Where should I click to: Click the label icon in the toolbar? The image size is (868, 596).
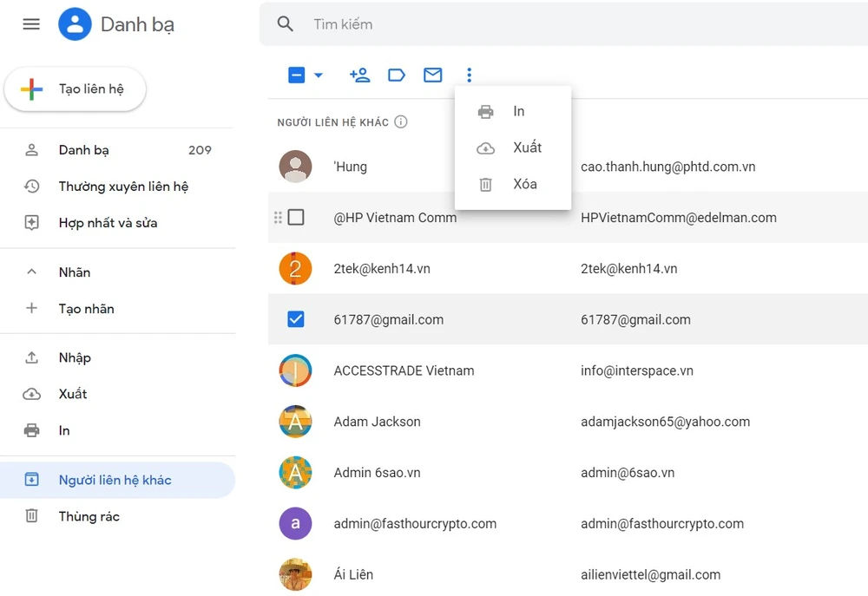pos(397,75)
